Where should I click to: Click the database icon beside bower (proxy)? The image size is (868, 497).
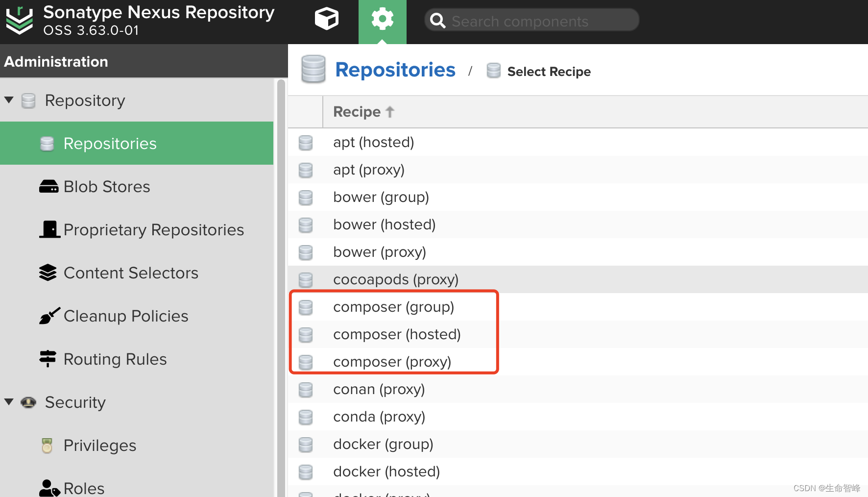[306, 252]
